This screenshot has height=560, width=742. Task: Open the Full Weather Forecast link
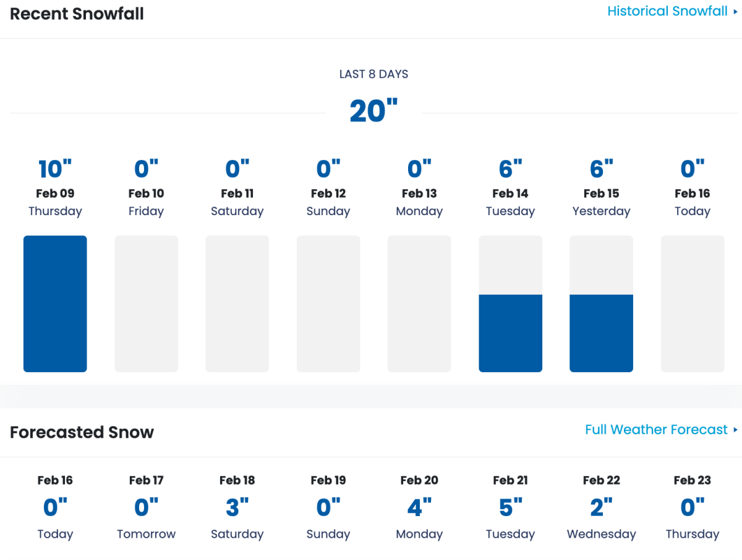click(656, 430)
